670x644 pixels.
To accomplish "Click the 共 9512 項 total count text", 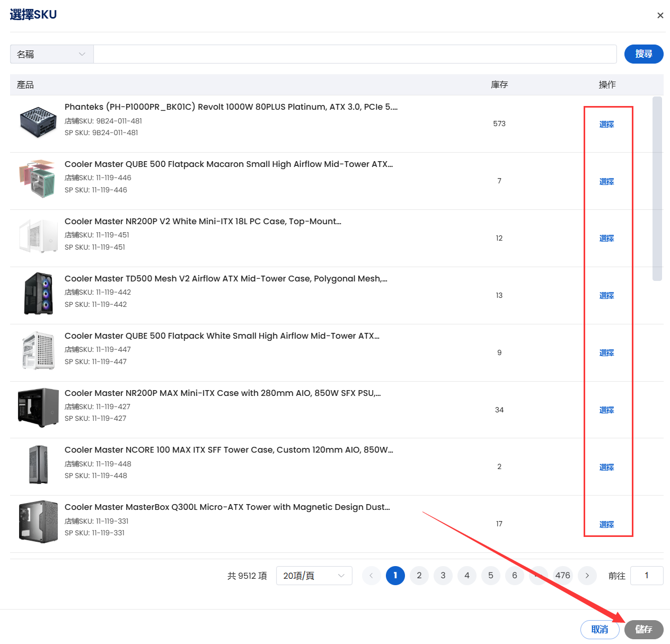I will 247,576.
